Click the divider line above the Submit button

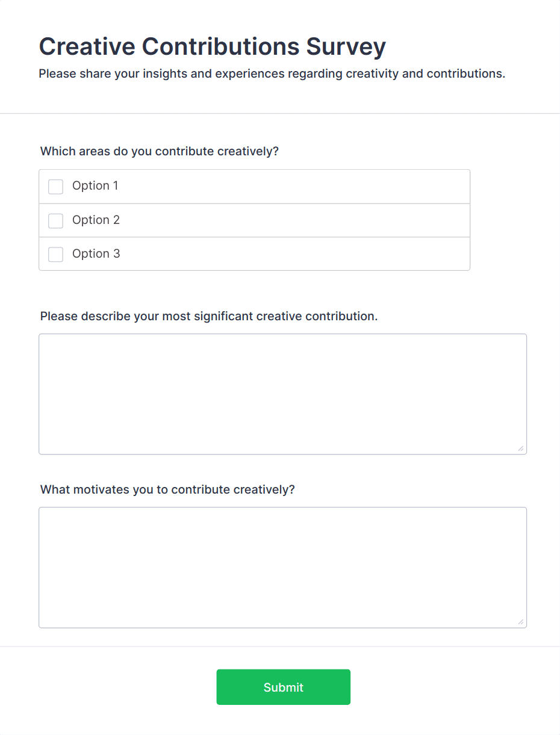[x=280, y=647]
